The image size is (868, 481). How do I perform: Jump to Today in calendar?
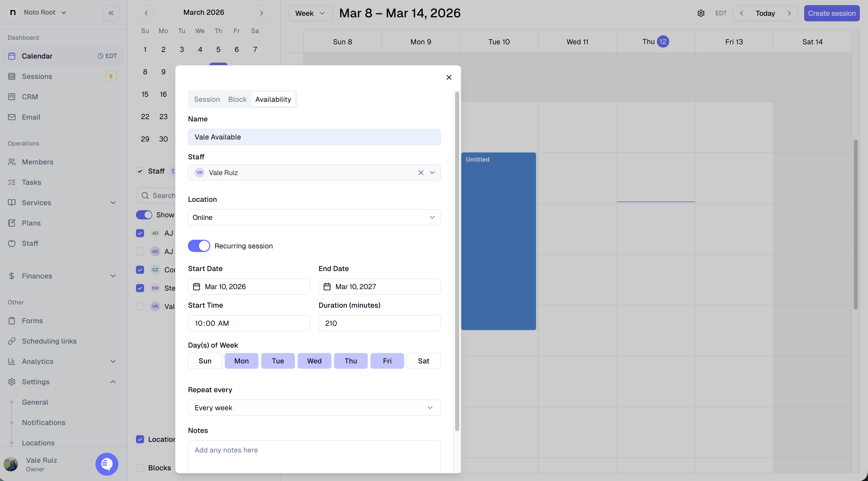(x=765, y=13)
